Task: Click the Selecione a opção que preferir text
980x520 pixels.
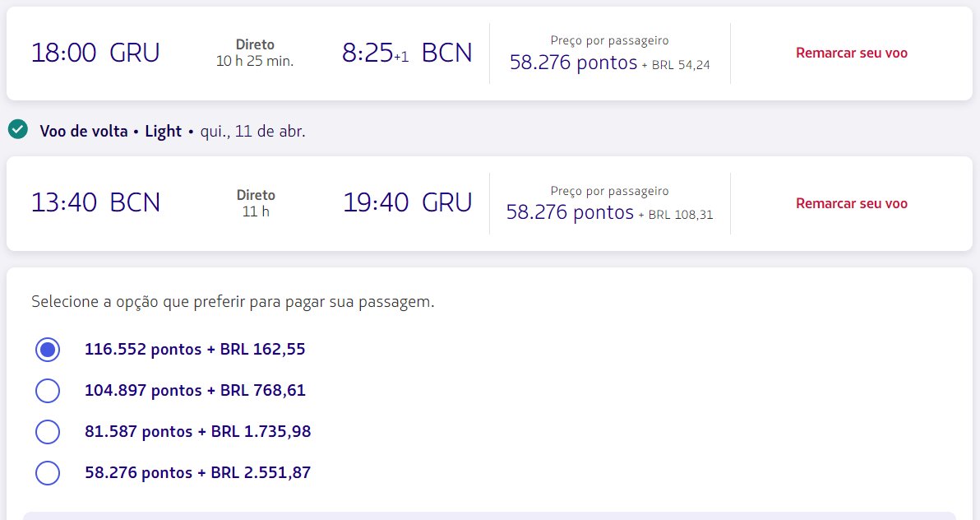Action: pyautogui.click(x=233, y=302)
